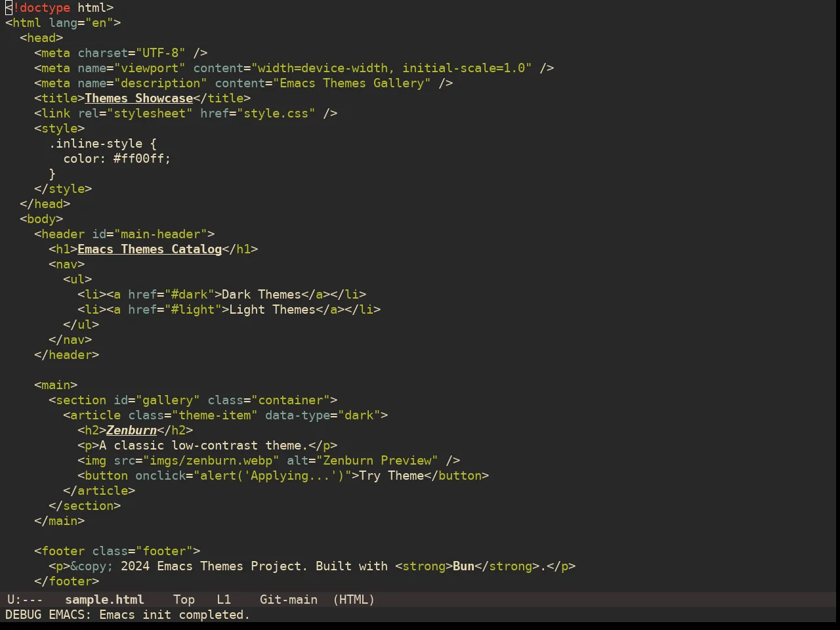Viewport: 840px width, 630px height.
Task: Click the "viewport" meta name value
Action: pyautogui.click(x=150, y=68)
